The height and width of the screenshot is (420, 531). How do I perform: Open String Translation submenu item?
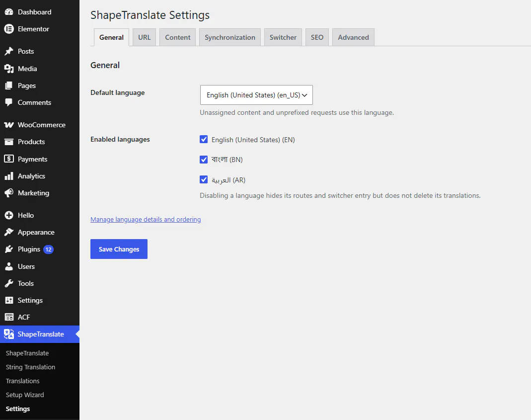[30, 367]
